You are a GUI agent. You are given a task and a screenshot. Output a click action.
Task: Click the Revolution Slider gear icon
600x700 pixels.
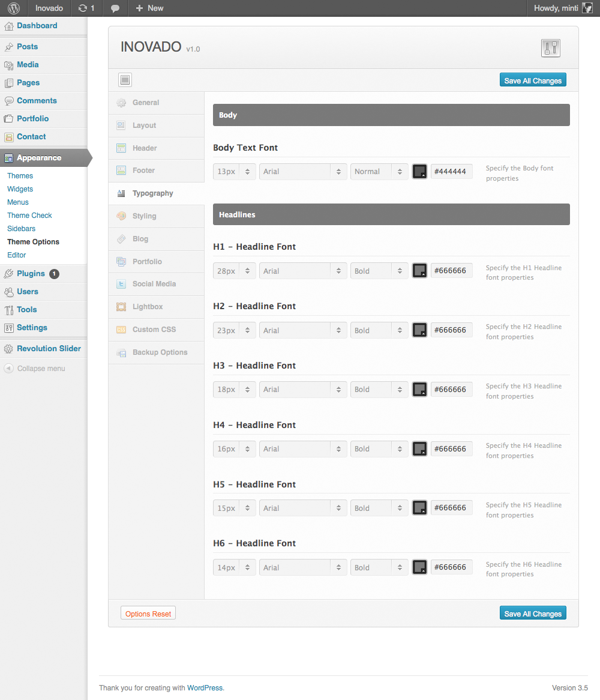point(8,349)
